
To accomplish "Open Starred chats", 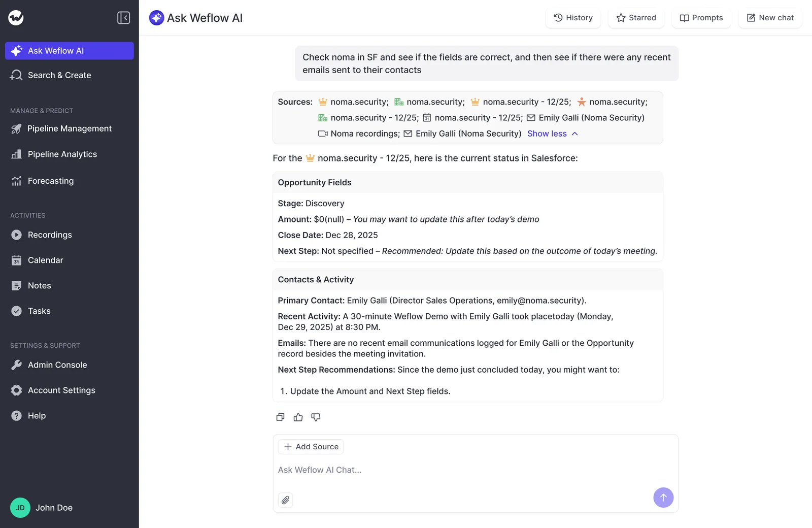I will [x=636, y=18].
